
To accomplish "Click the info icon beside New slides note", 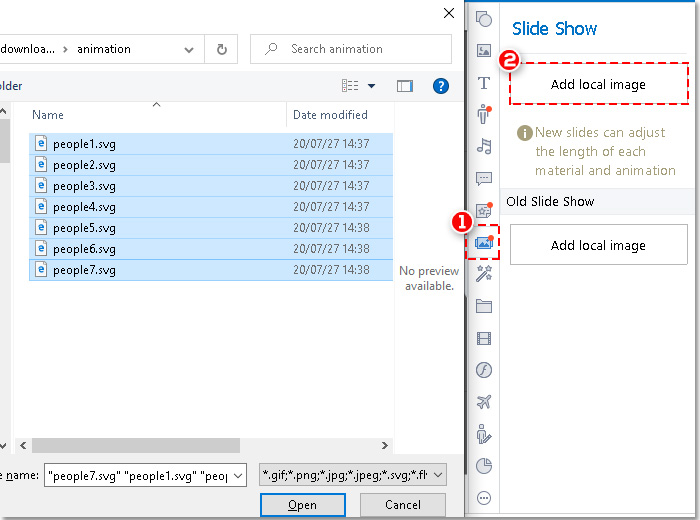I will coord(525,133).
